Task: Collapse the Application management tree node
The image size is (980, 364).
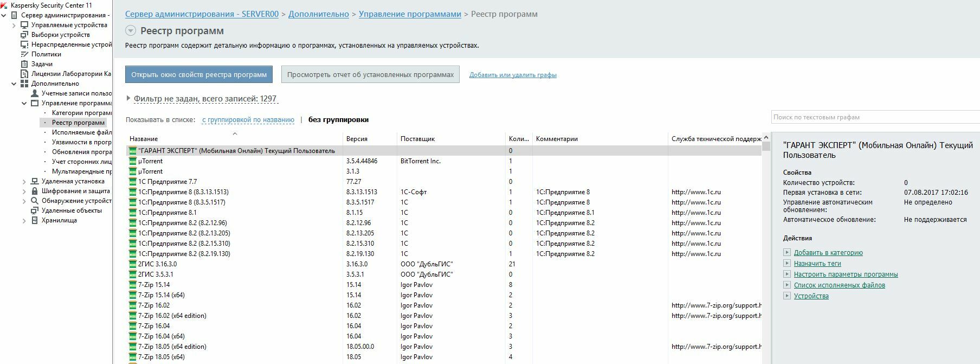Action: click(24, 103)
